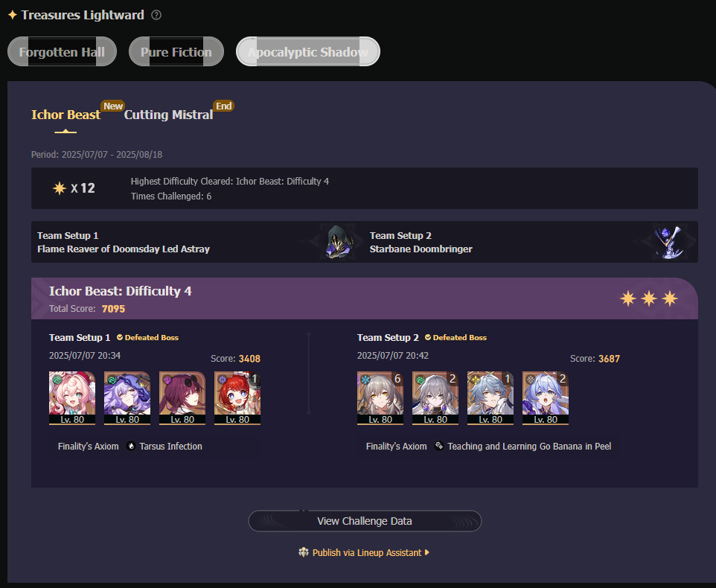The image size is (716, 588).
Task: Click the dark magenta-haired character portrait
Action: 182,398
